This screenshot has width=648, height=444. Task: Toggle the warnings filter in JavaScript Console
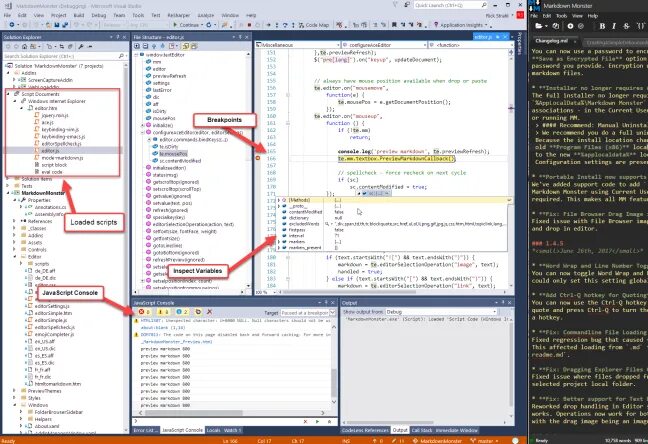point(163,312)
